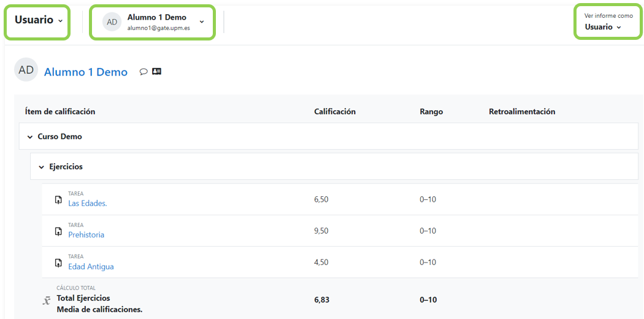Collapse the Curso Demo category
Viewport: 644px width, 319px height.
tap(29, 137)
